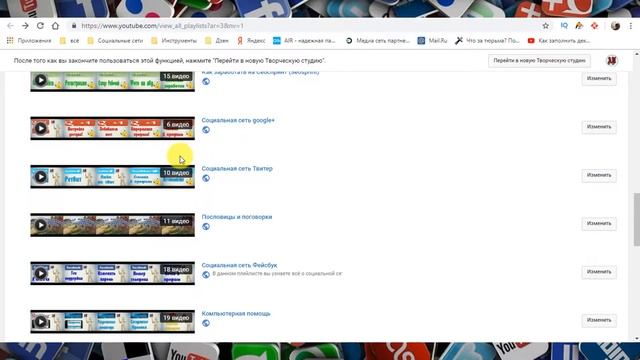Click the globe privacy icon under Социальная сеть Фейсбук
Screen dimensions: 640x360
[x=206, y=274]
